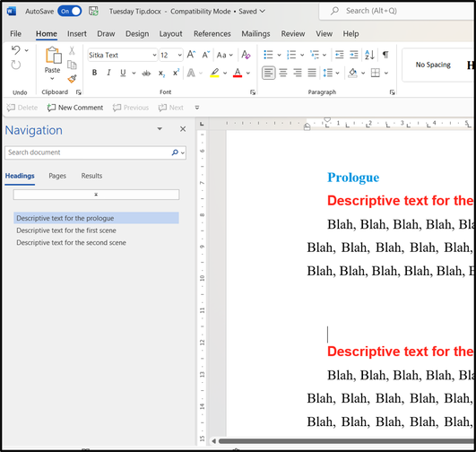Toggle Bold formatting
The height and width of the screenshot is (452, 476).
click(x=94, y=73)
